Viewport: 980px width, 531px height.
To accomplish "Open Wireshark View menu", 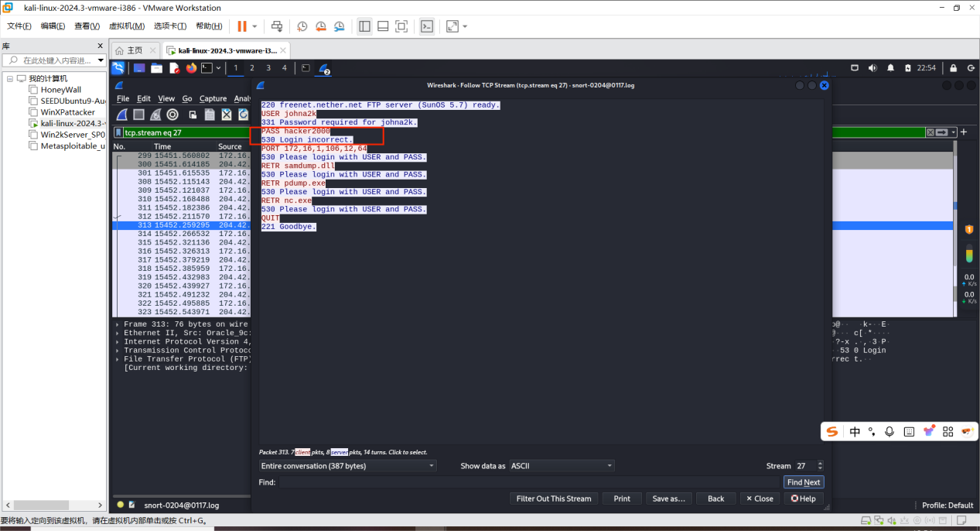I will [x=166, y=98].
